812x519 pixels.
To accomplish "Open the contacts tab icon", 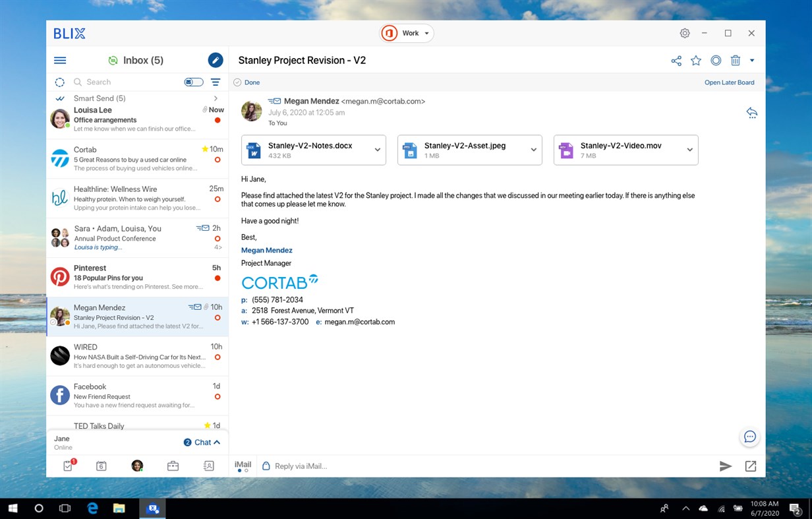I will coord(208,466).
